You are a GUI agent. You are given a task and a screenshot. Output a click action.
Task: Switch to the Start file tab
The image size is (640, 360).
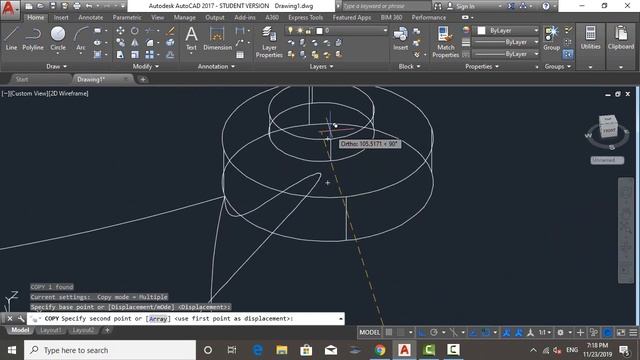point(22,79)
